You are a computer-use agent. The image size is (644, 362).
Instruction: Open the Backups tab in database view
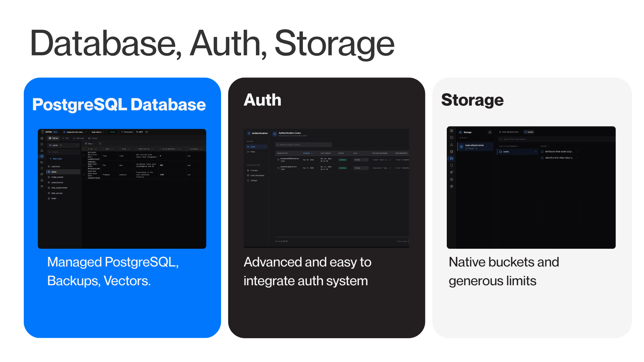click(79, 138)
